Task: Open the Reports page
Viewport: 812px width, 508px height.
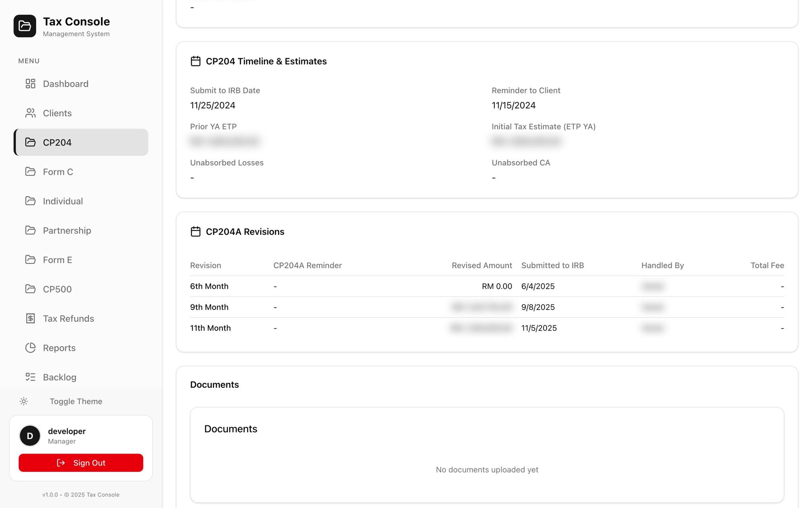Action: pyautogui.click(x=81, y=348)
